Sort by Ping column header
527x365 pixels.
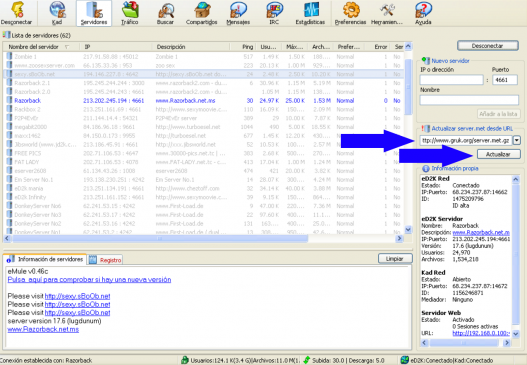243,47
